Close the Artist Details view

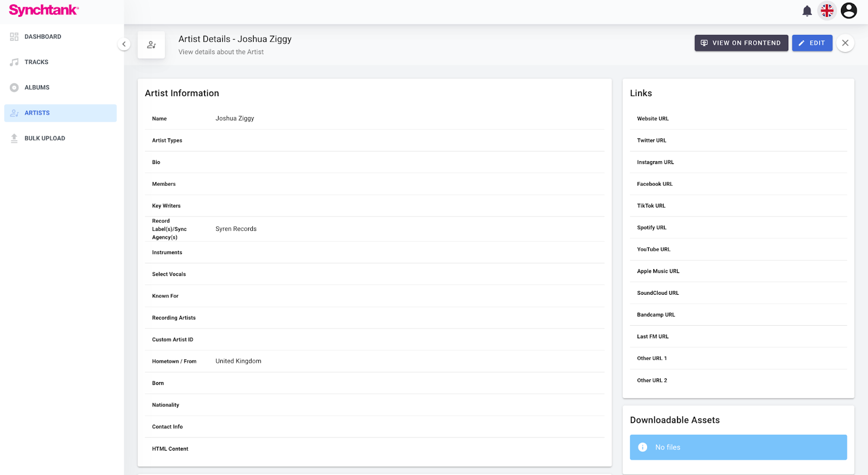[x=845, y=43]
